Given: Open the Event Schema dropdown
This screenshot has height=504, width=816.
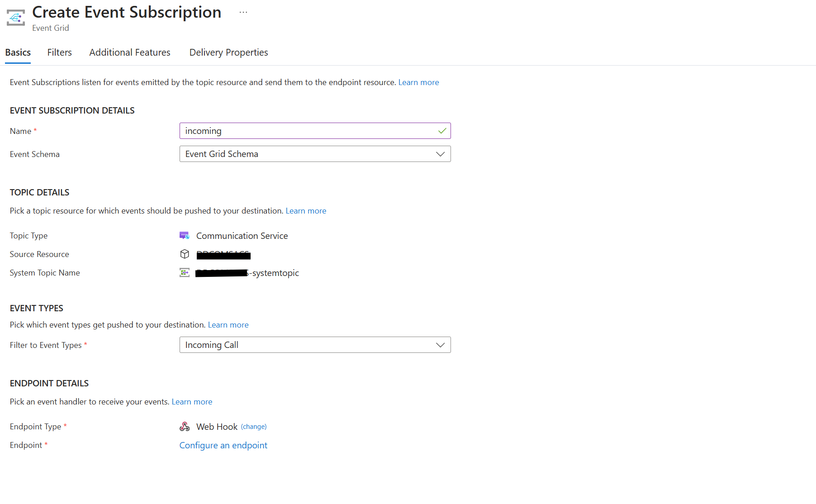Looking at the screenshot, I should [315, 154].
